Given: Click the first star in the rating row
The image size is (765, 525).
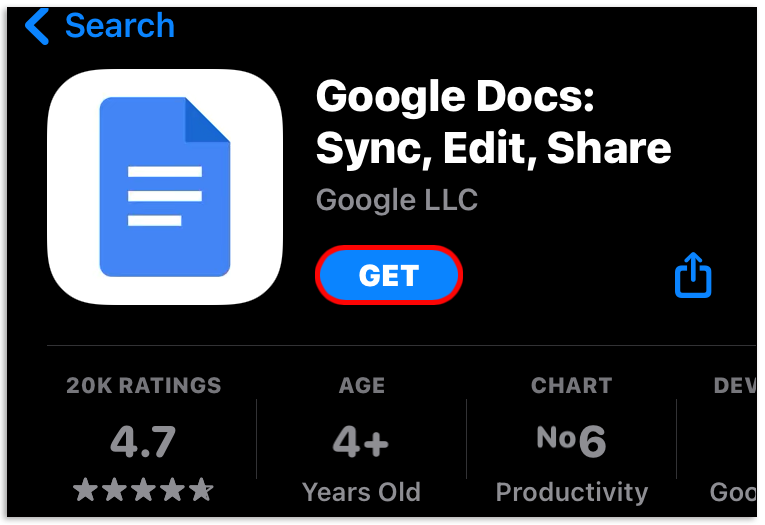Looking at the screenshot, I should [x=86, y=490].
